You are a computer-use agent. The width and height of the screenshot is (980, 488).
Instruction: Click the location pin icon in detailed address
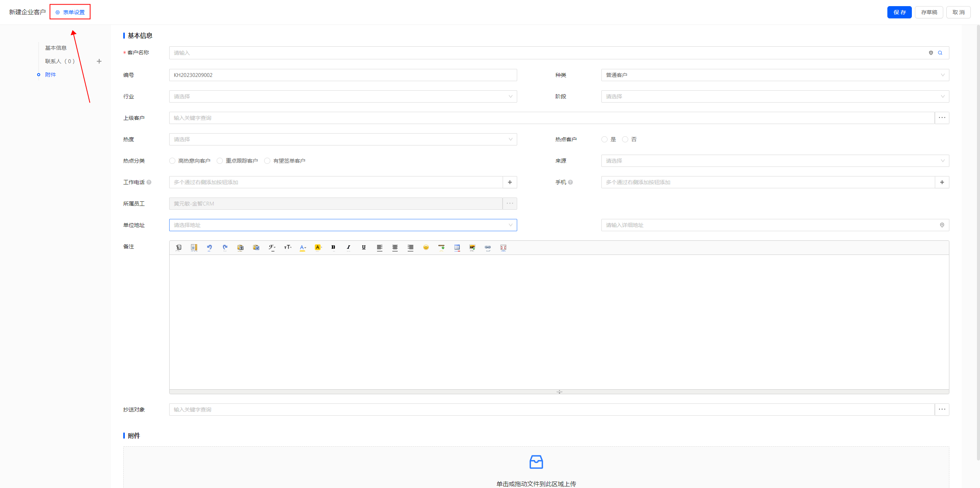click(942, 225)
